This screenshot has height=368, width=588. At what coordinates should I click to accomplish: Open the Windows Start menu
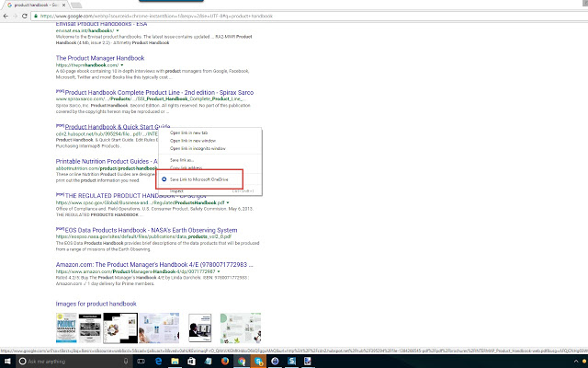tap(7, 362)
